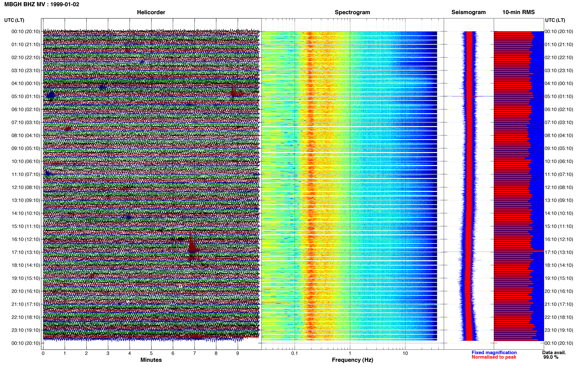
Task: Click the right 'UTC (LT)' axis header
Action: click(555, 20)
